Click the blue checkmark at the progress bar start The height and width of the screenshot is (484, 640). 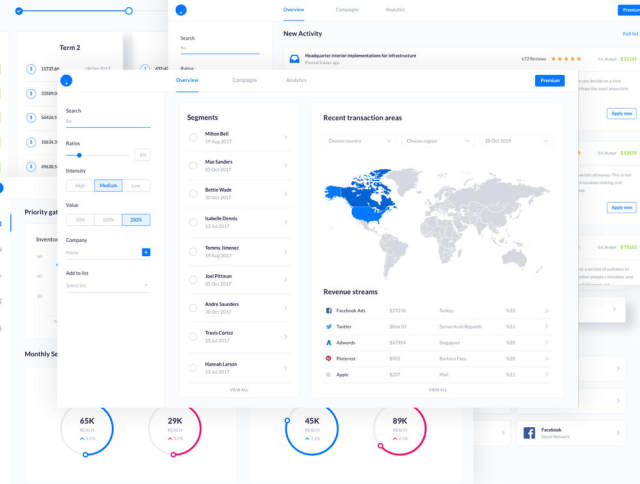click(19, 11)
